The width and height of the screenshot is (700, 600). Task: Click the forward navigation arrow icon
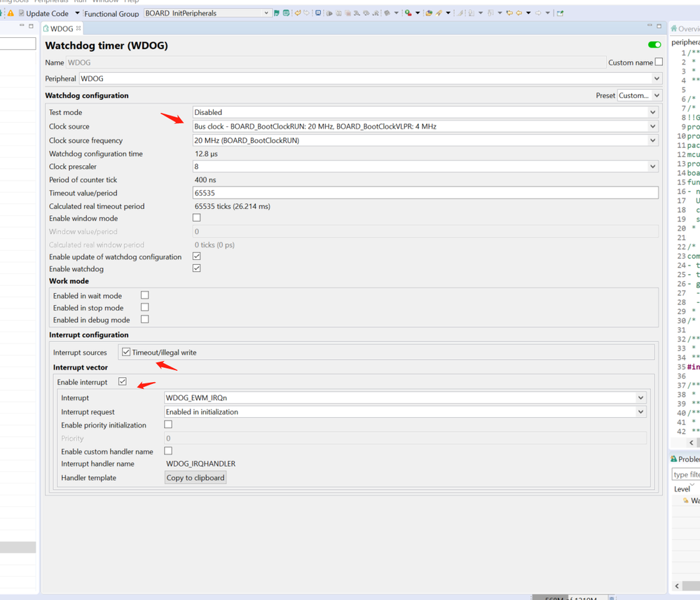(x=538, y=13)
